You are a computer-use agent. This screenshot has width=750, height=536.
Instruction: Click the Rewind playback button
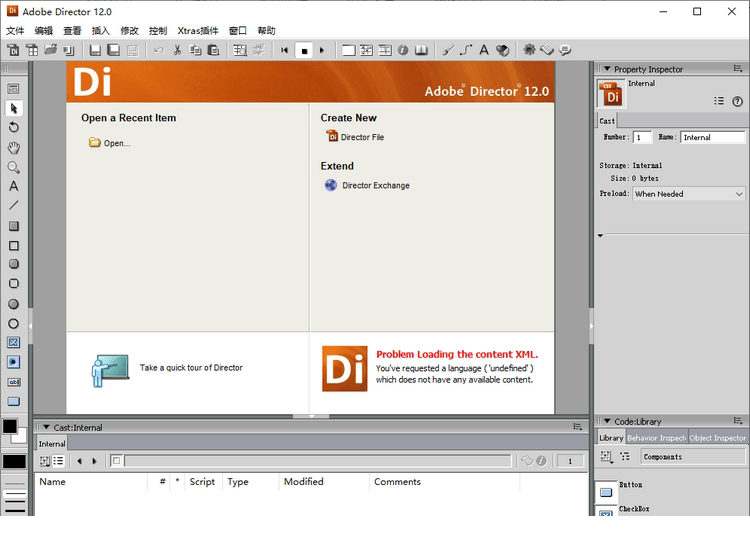click(285, 50)
